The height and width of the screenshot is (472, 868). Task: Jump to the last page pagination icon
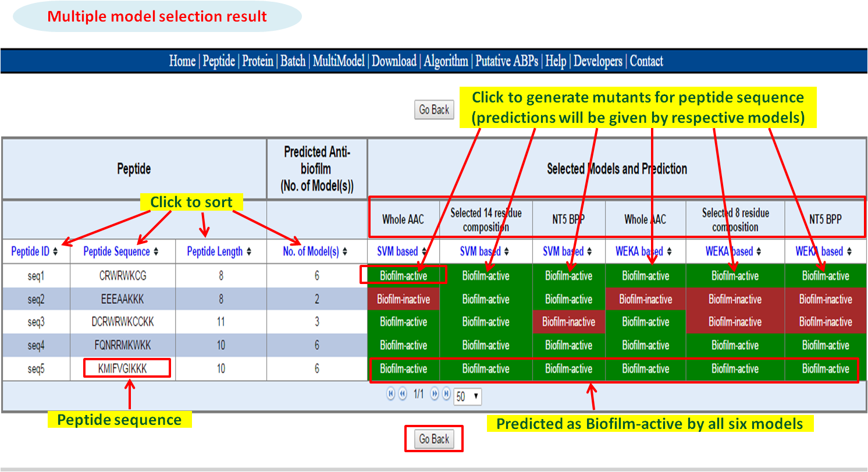[x=446, y=394]
